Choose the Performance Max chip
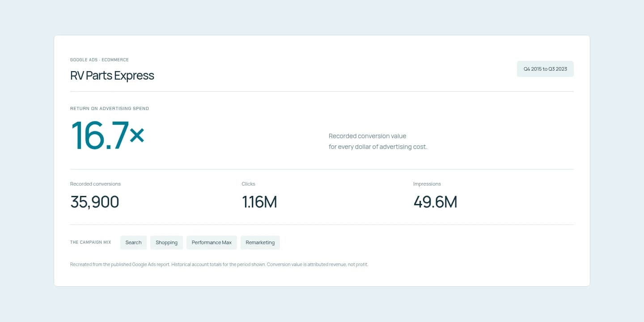 212,242
